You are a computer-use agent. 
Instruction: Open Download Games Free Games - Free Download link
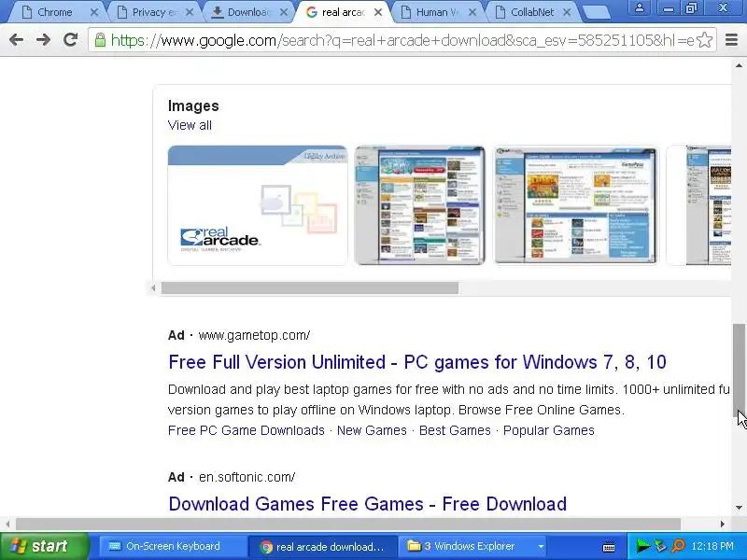tap(368, 504)
